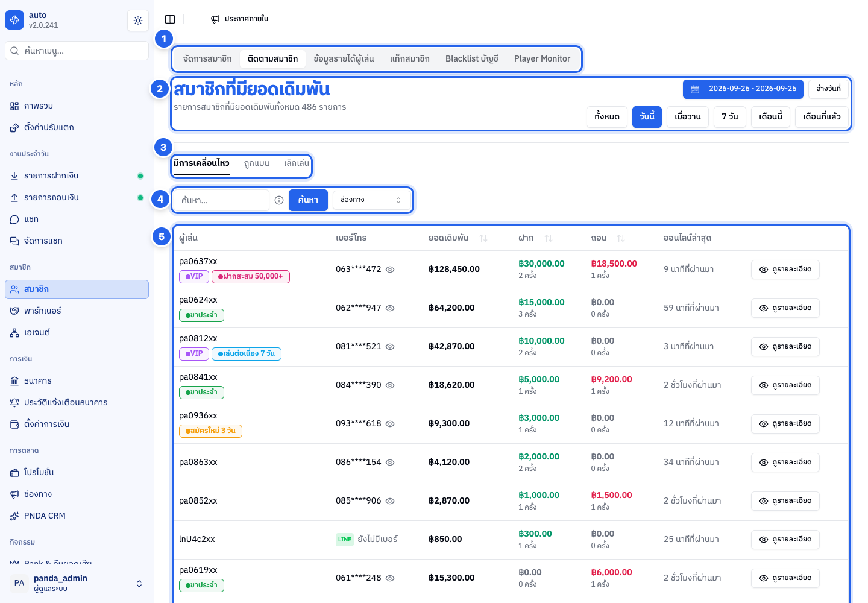The width and height of the screenshot is (868, 603).
Task: Click the calendar icon in date range
Action: (x=695, y=89)
